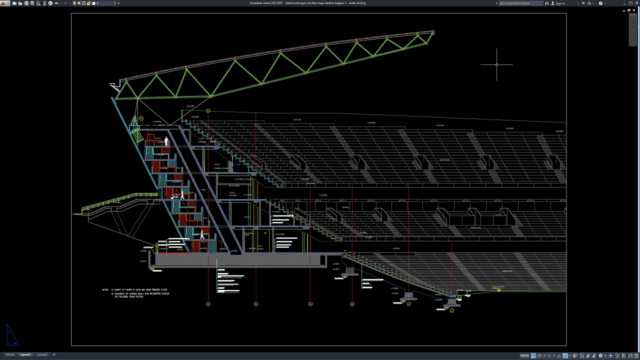Add a new layout with the plus tab
The height and width of the screenshot is (360, 640).
(x=54, y=355)
